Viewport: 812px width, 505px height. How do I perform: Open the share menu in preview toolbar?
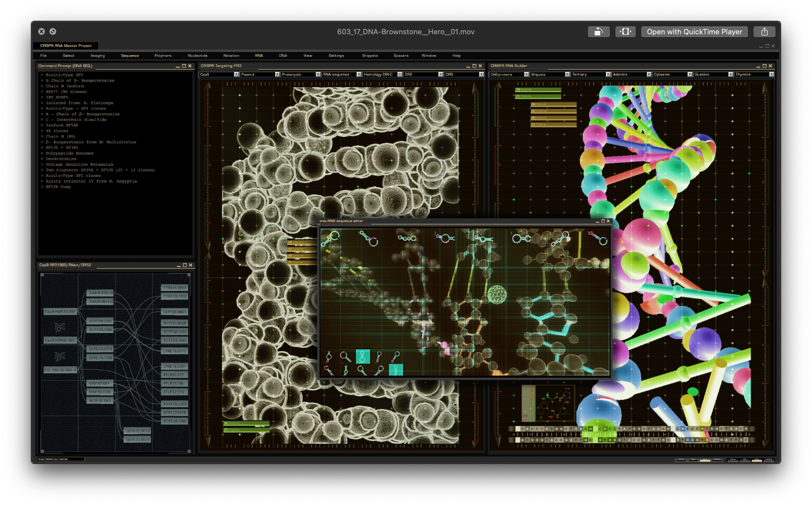click(764, 32)
